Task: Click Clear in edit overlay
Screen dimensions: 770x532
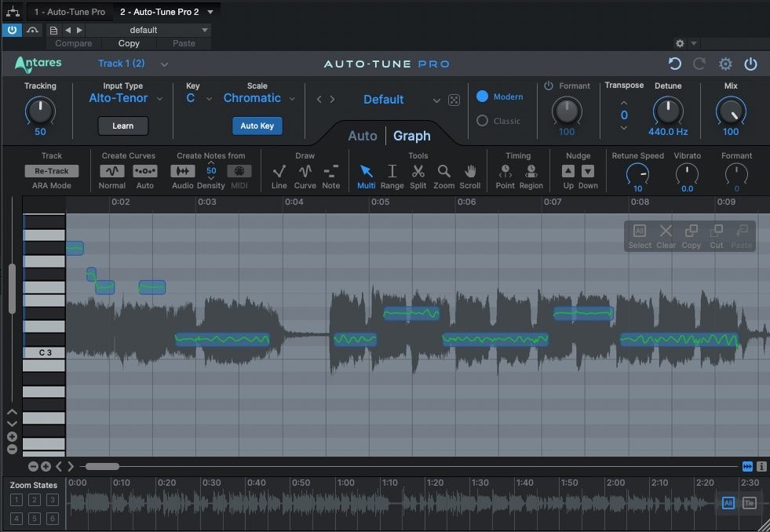Action: tap(666, 236)
